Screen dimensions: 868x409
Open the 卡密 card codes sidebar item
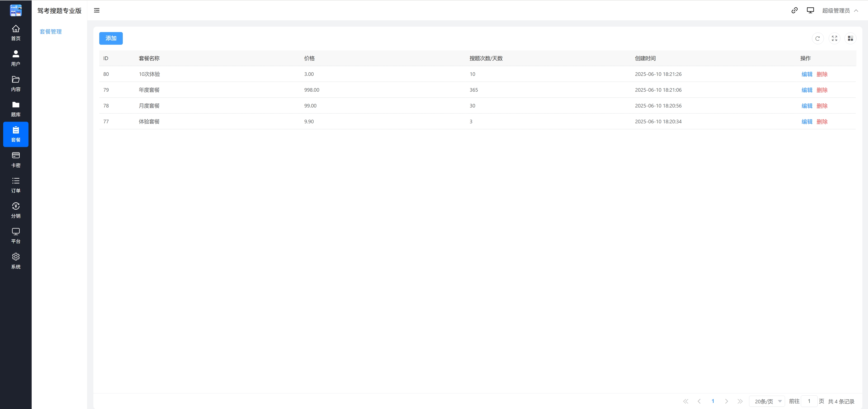click(x=16, y=160)
